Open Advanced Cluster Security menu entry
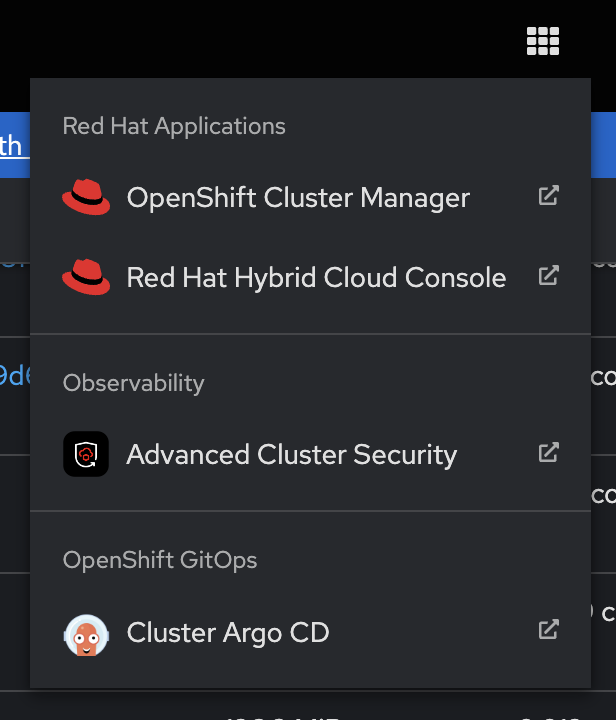 pos(310,454)
